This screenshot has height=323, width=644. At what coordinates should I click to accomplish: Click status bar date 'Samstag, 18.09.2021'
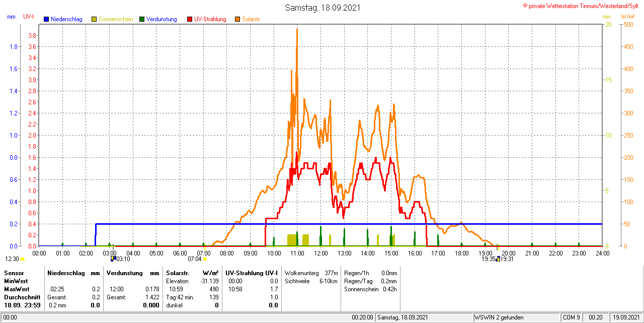tap(424, 317)
